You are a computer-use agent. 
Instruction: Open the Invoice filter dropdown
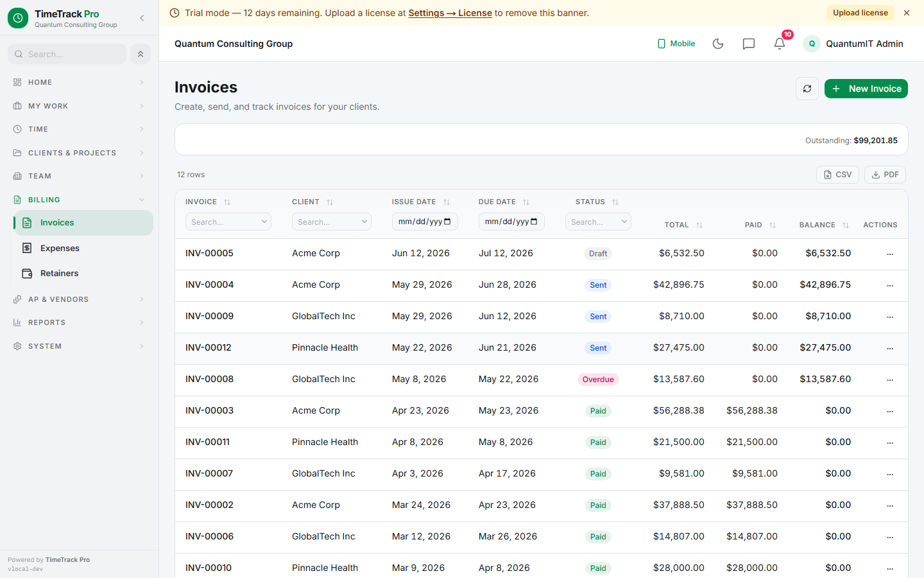228,222
